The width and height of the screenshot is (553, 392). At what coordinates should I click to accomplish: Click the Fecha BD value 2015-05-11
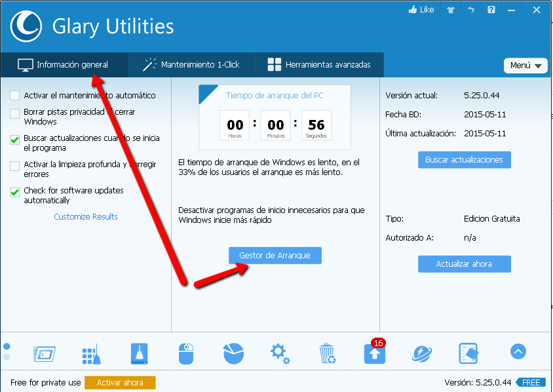485,114
